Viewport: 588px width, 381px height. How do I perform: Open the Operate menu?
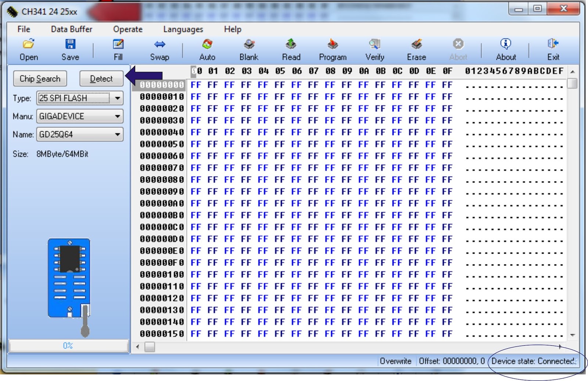pyautogui.click(x=127, y=29)
